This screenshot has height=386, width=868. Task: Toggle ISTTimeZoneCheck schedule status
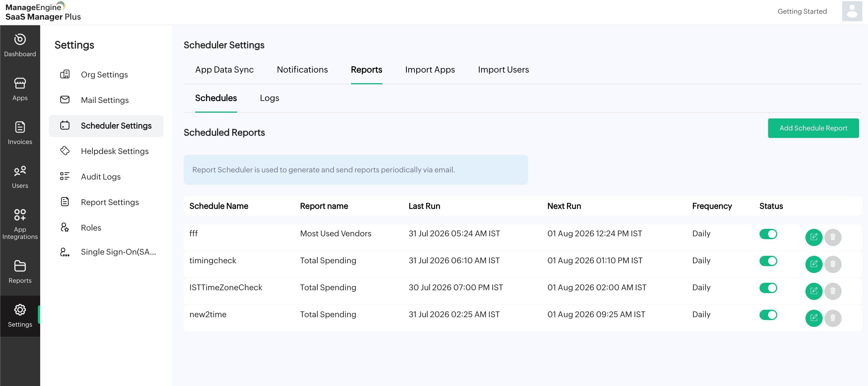pyautogui.click(x=768, y=288)
